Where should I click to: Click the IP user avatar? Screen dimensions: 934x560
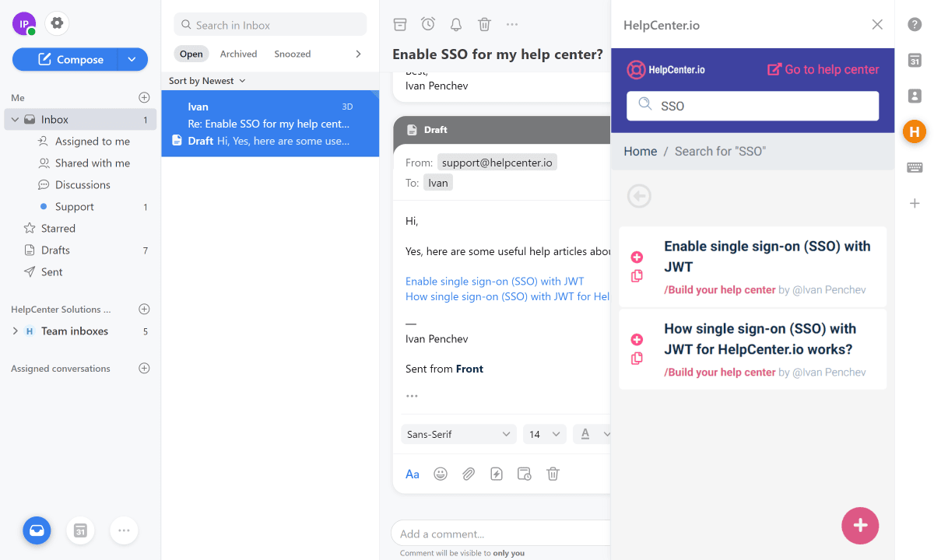24,23
